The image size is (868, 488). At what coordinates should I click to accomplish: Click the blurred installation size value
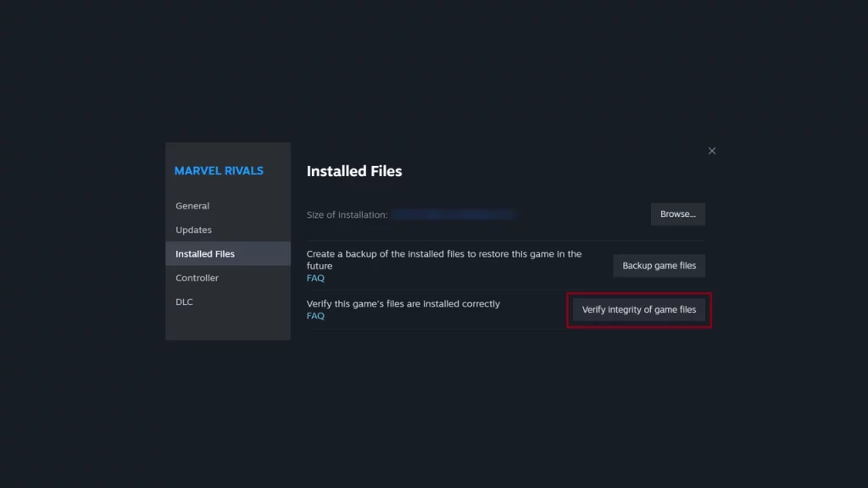453,215
